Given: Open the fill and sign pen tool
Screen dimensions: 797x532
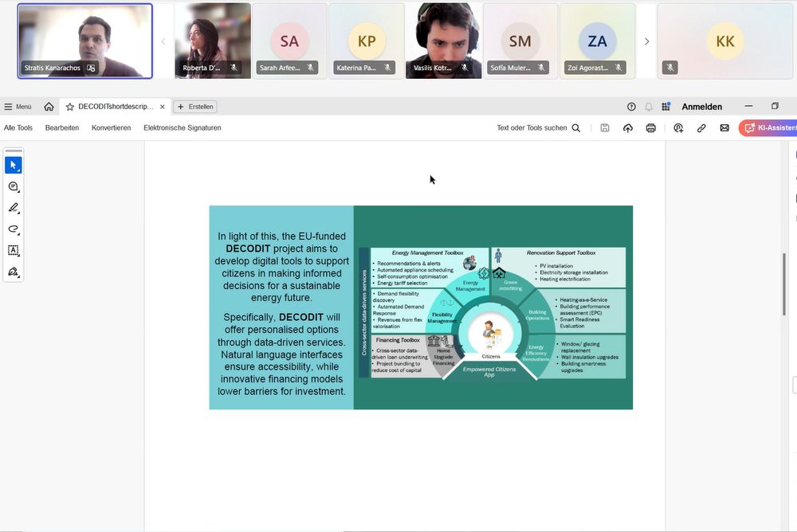Looking at the screenshot, I should pyautogui.click(x=14, y=272).
